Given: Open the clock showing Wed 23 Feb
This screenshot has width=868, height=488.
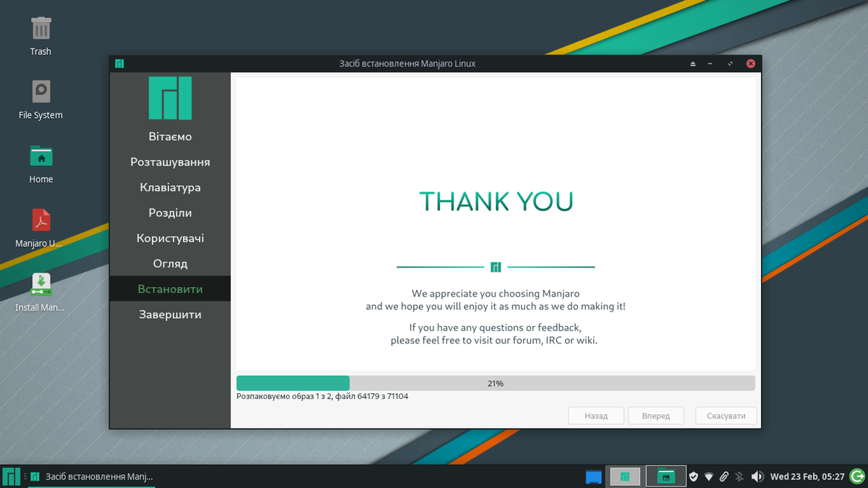Looking at the screenshot, I should click(x=807, y=476).
